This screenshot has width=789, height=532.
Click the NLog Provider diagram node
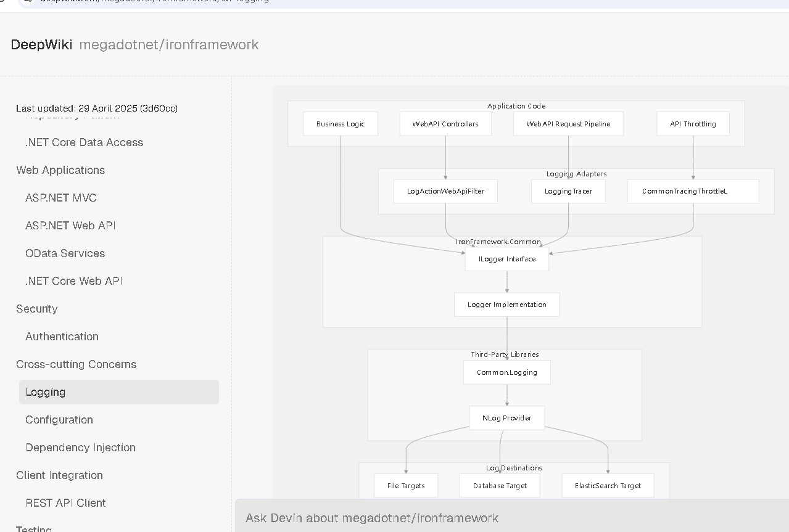coord(507,418)
